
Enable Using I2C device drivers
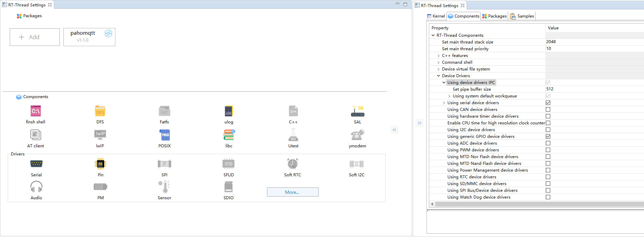548,129
